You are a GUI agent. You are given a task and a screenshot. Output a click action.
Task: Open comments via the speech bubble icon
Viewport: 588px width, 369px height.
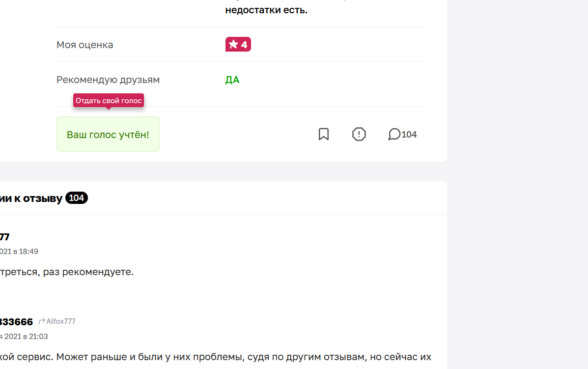394,134
